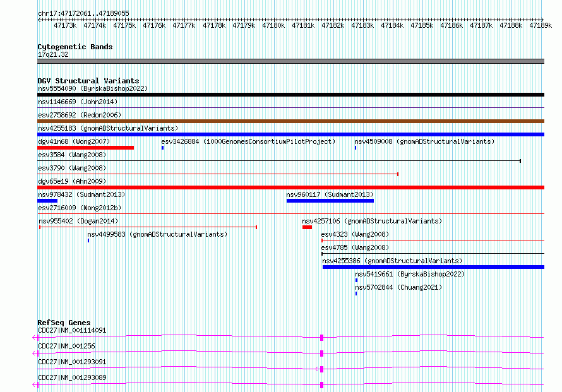Image resolution: width=562 pixels, height=392 pixels.
Task: Open esv3426884 1000GenomesConsortiumPilotProject label
Action: pyautogui.click(x=248, y=141)
